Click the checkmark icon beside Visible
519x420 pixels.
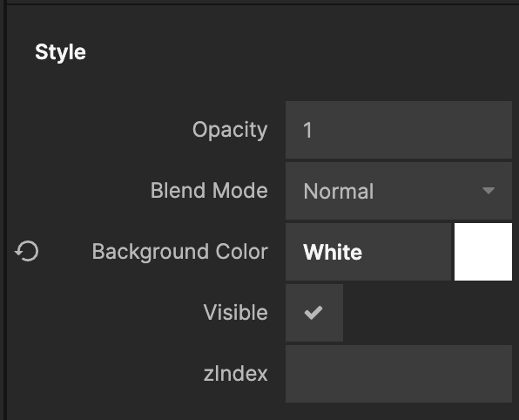[313, 313]
